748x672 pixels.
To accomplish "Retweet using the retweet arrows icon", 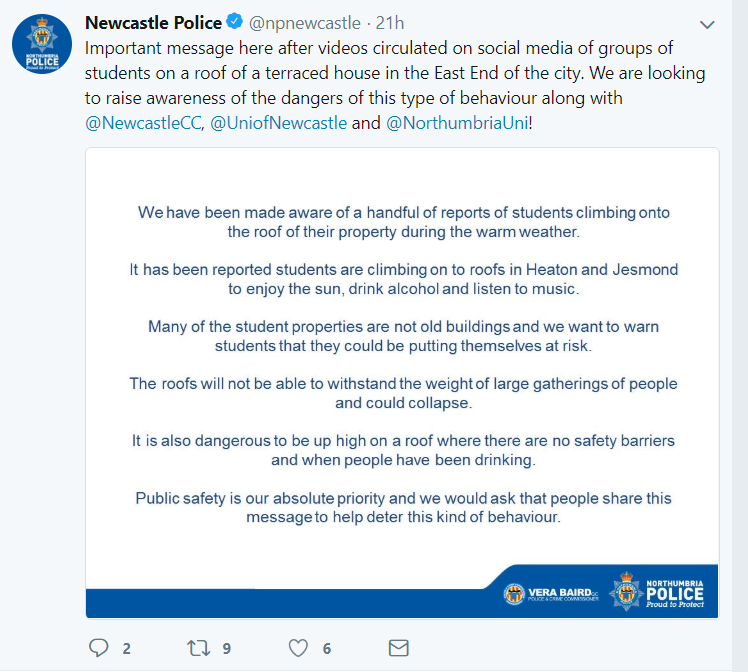I will (x=198, y=648).
